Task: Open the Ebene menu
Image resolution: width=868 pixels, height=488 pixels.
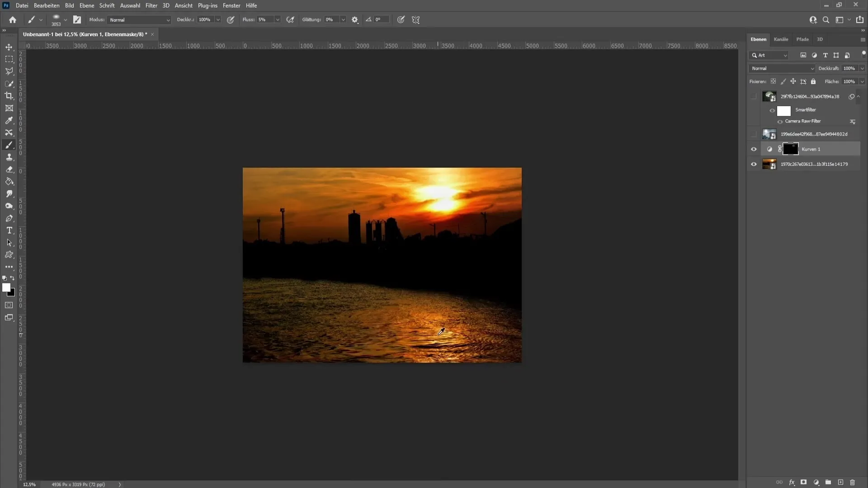Action: (86, 5)
